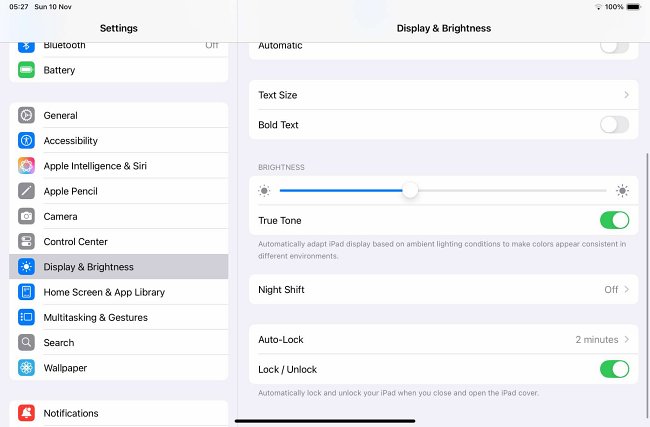The width and height of the screenshot is (650, 427).
Task: Tap the high brightness sun icon
Action: (x=622, y=191)
